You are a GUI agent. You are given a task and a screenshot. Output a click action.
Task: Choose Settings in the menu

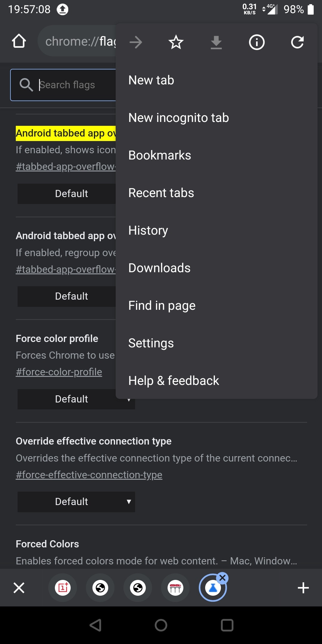(x=151, y=343)
